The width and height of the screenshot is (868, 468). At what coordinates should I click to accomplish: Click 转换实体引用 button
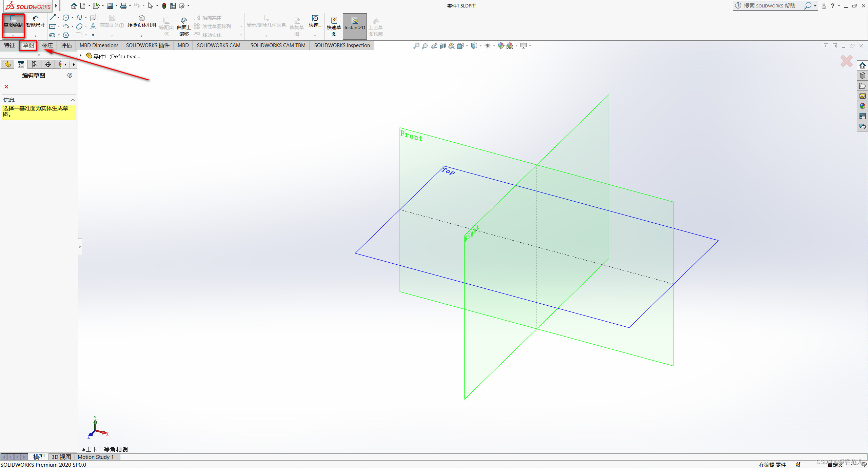coord(141,22)
